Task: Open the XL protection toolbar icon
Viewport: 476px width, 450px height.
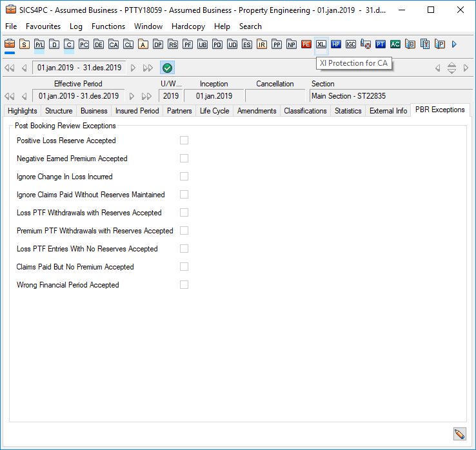Action: tap(321, 44)
